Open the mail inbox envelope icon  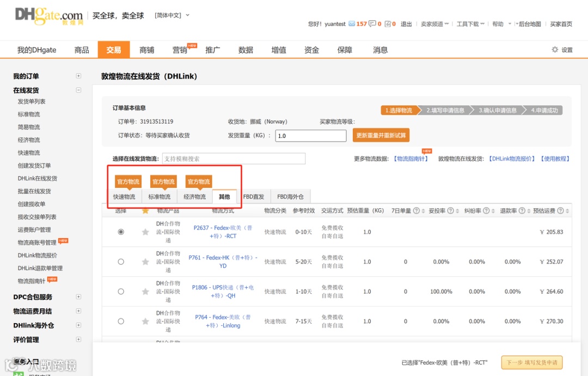[x=351, y=23]
